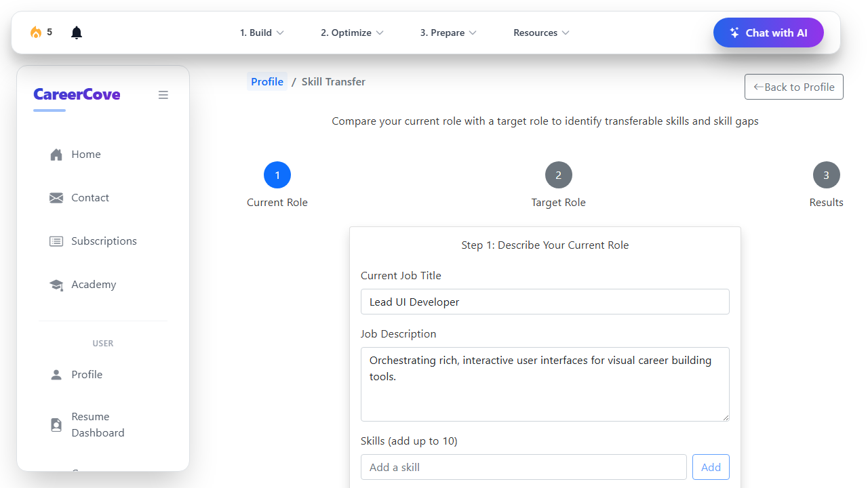
Task: Click sparkle icon in Chat with AI
Action: 734,33
